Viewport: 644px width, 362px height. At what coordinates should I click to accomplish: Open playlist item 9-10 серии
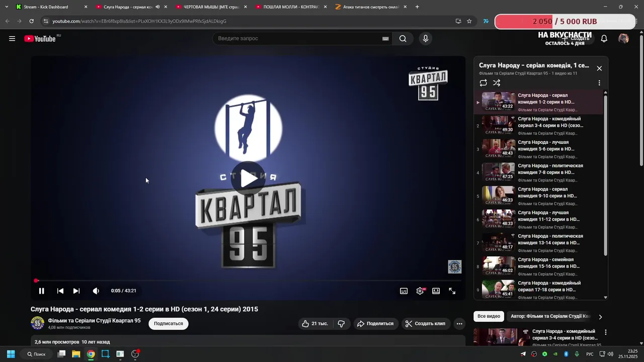tap(538, 196)
